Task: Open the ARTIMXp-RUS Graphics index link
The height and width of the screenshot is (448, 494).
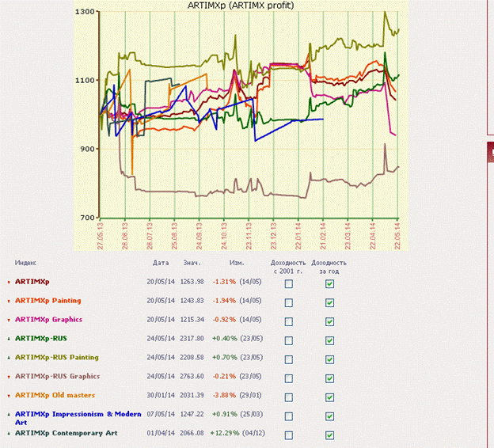Action: [x=57, y=376]
